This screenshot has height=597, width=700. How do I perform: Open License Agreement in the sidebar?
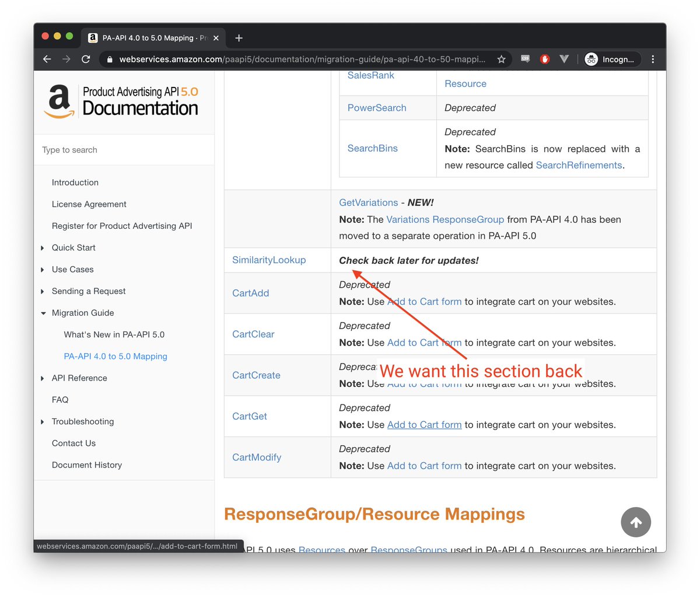pos(89,204)
